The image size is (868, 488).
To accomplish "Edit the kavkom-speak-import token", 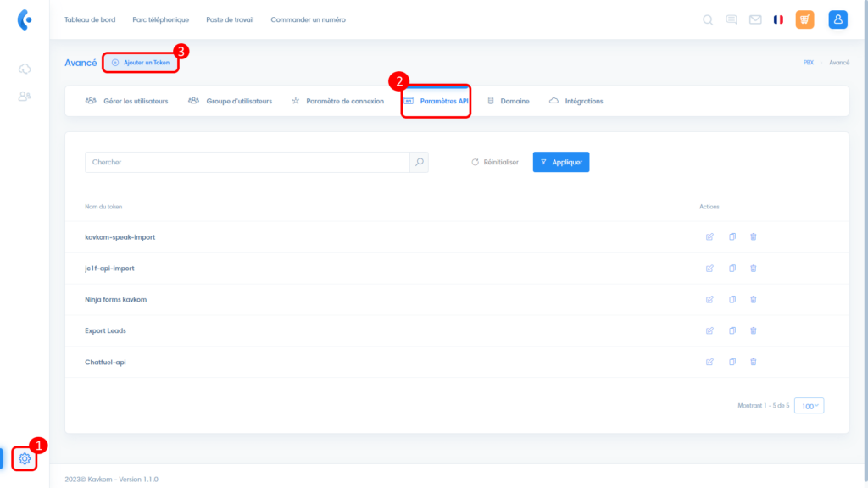I will [709, 237].
